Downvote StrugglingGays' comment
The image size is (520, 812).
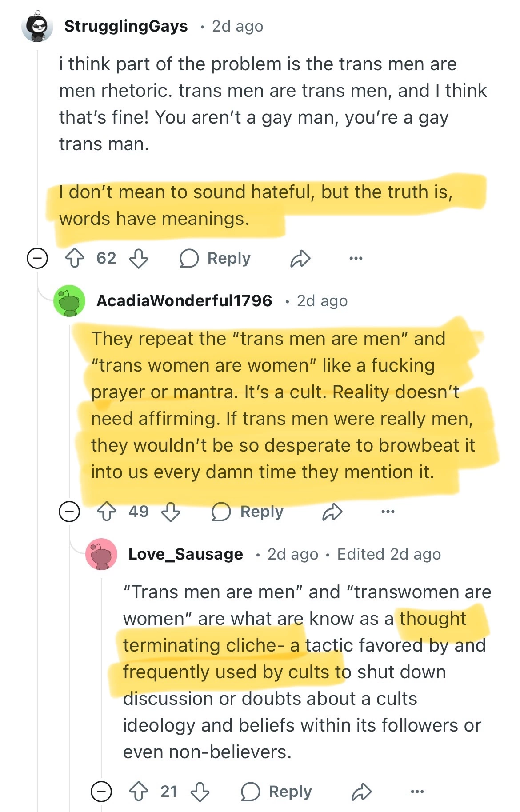139,258
